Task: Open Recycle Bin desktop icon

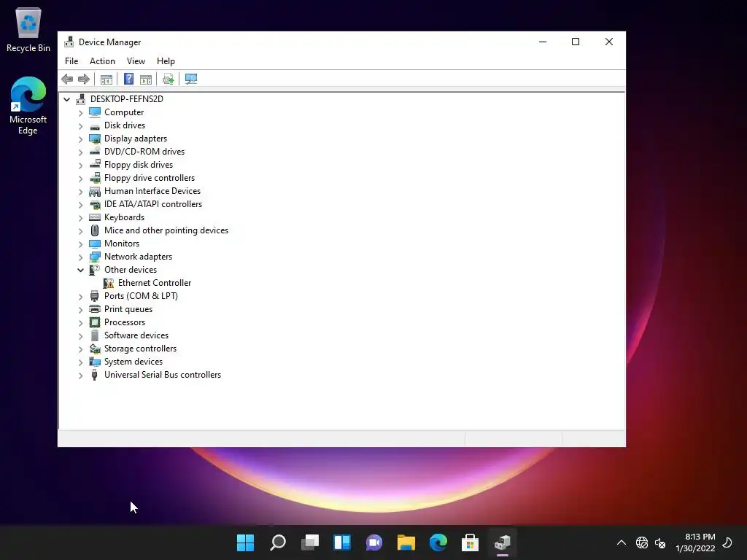Action: coord(28,29)
